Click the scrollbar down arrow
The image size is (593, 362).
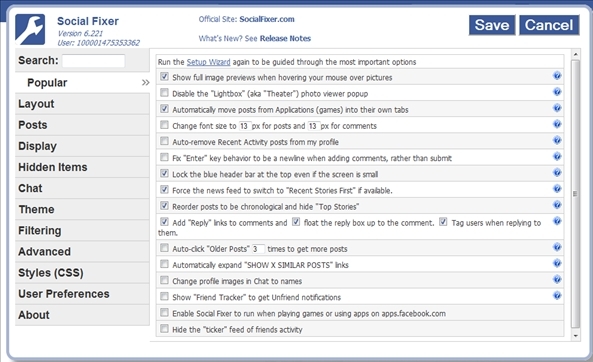[x=576, y=336]
